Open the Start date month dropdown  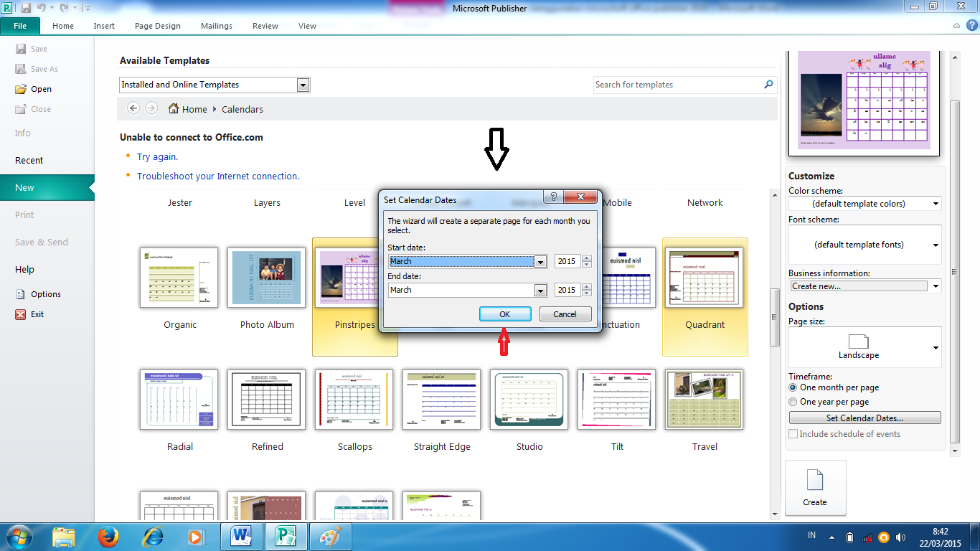click(540, 261)
